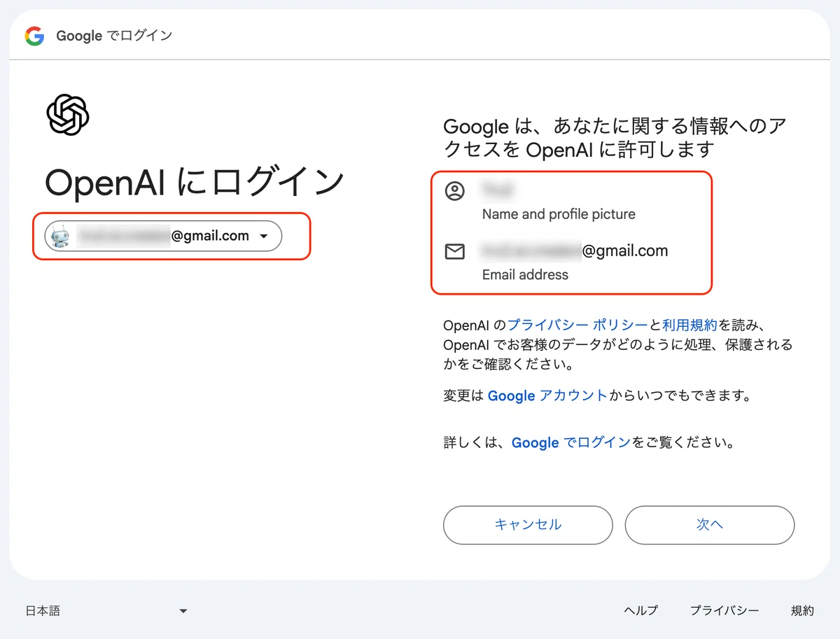The height and width of the screenshot is (639, 840).
Task: Click the OpenAI logo icon
Action: pos(68,115)
